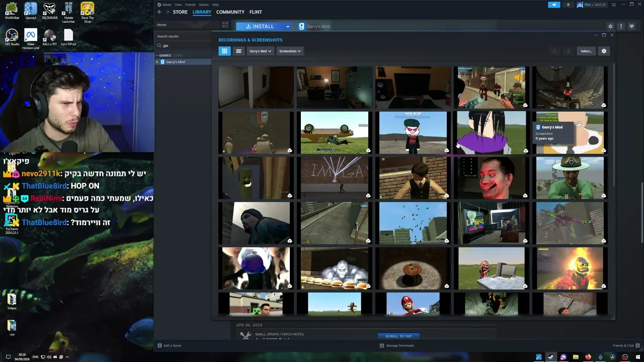The image size is (644, 362).
Task: Open the WinDirStat desktop shortcut
Action: coord(12,11)
